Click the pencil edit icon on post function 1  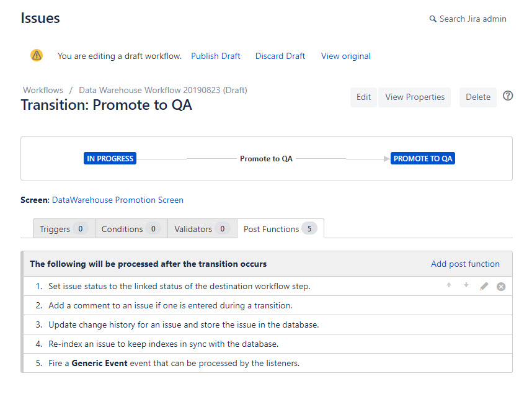[484, 286]
